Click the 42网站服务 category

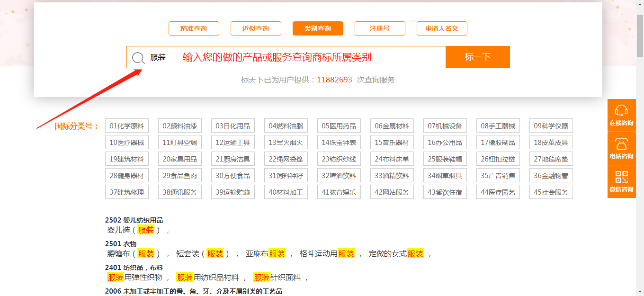392,192
